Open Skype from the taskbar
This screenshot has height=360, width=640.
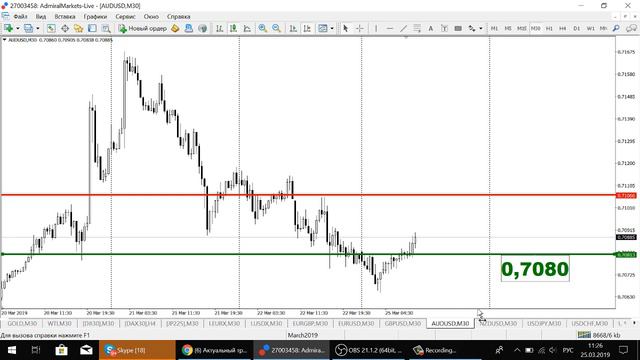(x=137, y=350)
